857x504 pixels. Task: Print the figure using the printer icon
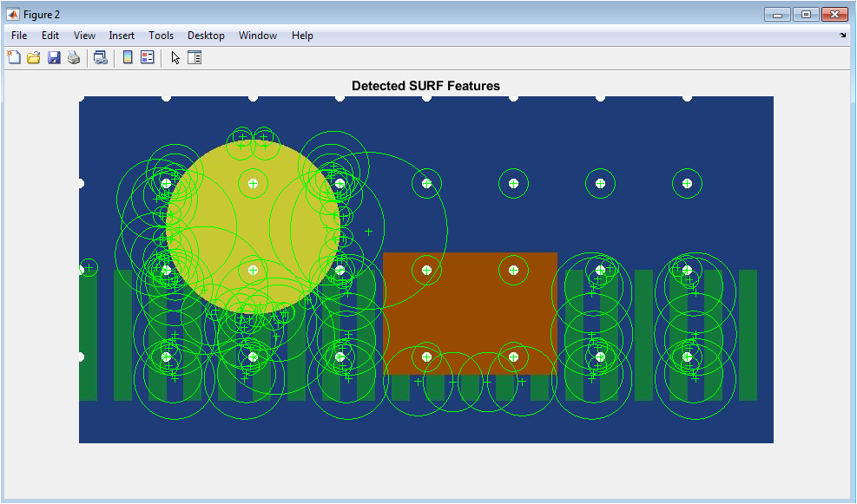[74, 58]
